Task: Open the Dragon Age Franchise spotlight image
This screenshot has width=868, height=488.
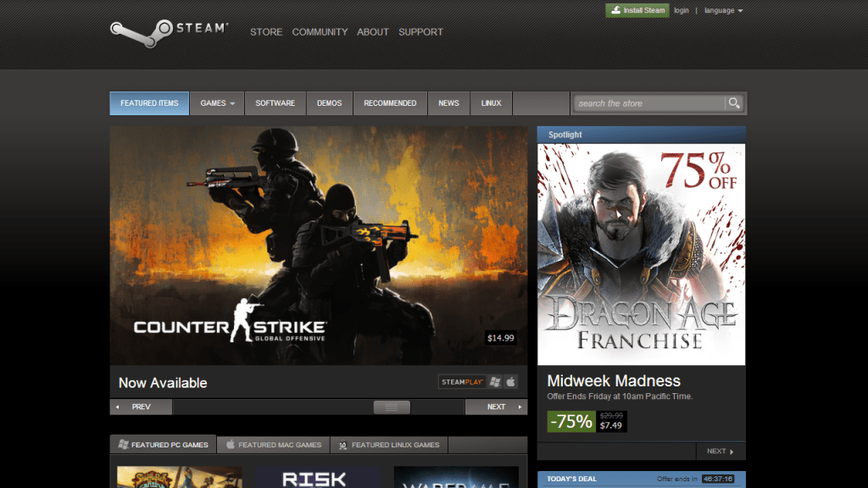Action: point(641,254)
